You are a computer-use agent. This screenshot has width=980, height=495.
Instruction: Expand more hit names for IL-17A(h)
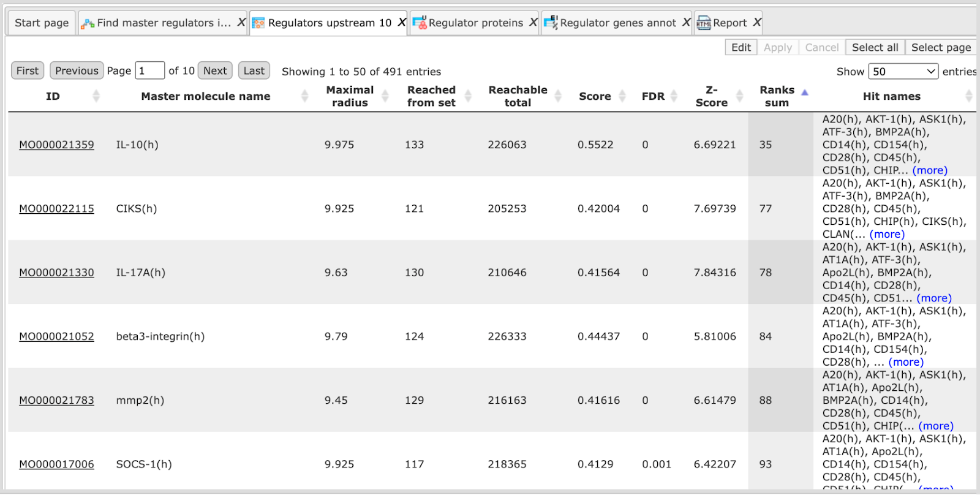pyautogui.click(x=934, y=298)
